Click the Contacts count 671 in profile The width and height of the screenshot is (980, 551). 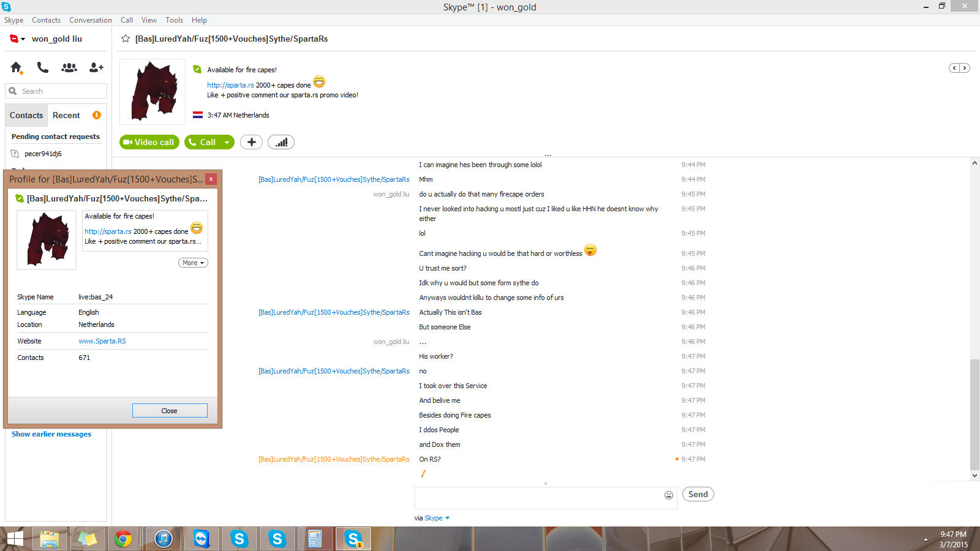coord(85,358)
